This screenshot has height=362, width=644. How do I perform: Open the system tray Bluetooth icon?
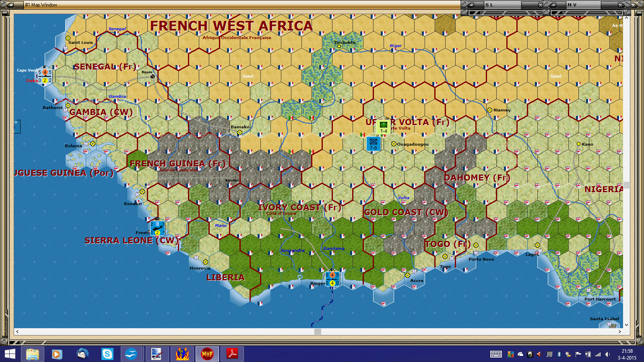(x=559, y=354)
